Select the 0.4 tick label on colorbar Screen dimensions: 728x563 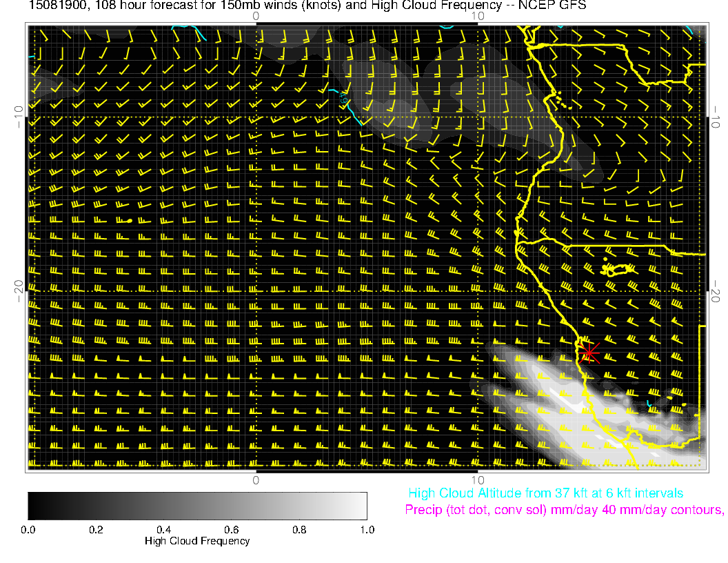point(163,530)
